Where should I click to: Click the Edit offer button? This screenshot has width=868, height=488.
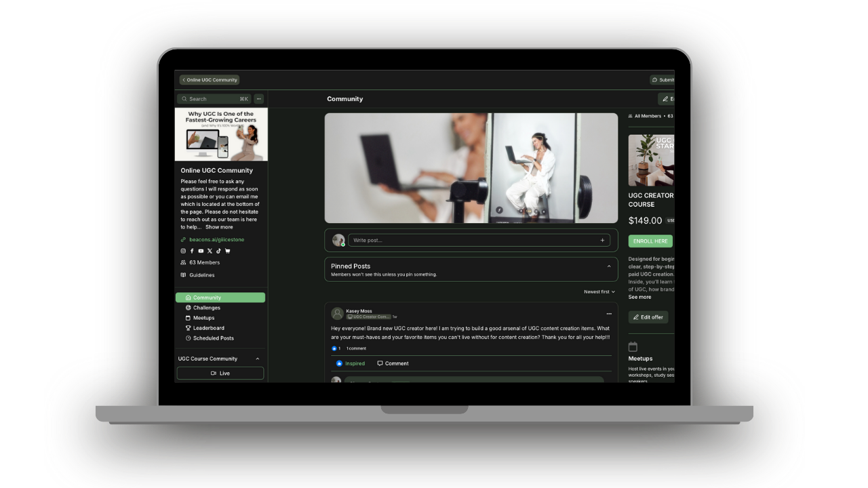(x=648, y=317)
